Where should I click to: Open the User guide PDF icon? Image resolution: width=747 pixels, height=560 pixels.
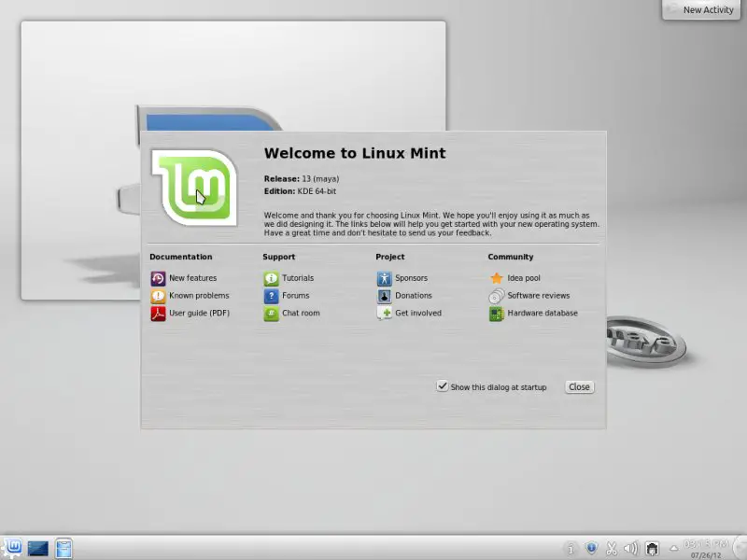pos(158,314)
